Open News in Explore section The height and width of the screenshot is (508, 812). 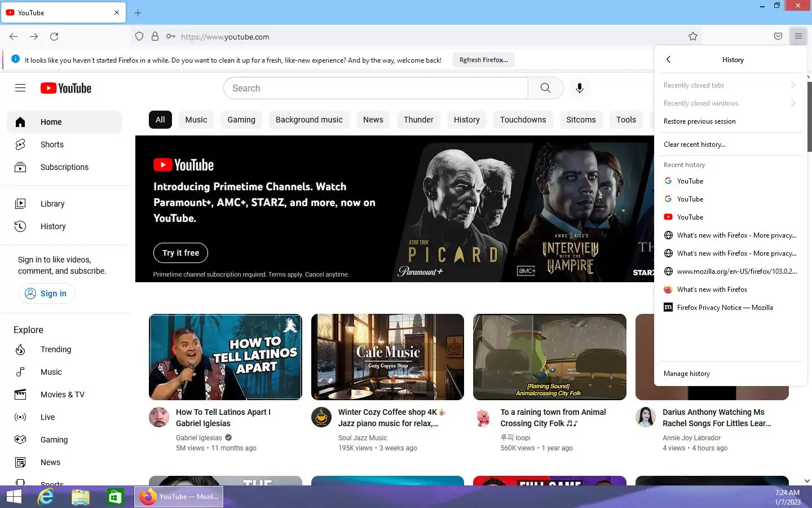tap(64, 462)
